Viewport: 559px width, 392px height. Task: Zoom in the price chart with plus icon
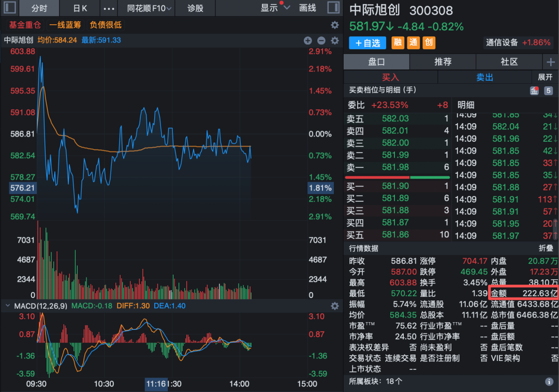(308, 40)
